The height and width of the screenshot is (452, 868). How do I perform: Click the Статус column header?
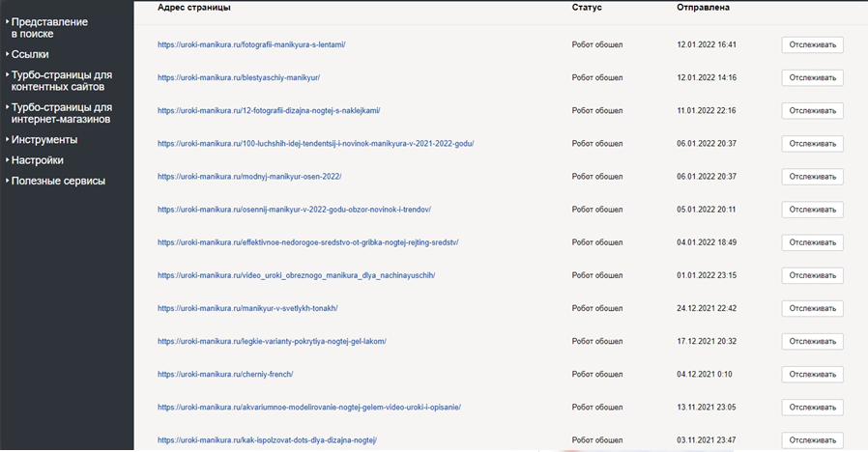587,8
